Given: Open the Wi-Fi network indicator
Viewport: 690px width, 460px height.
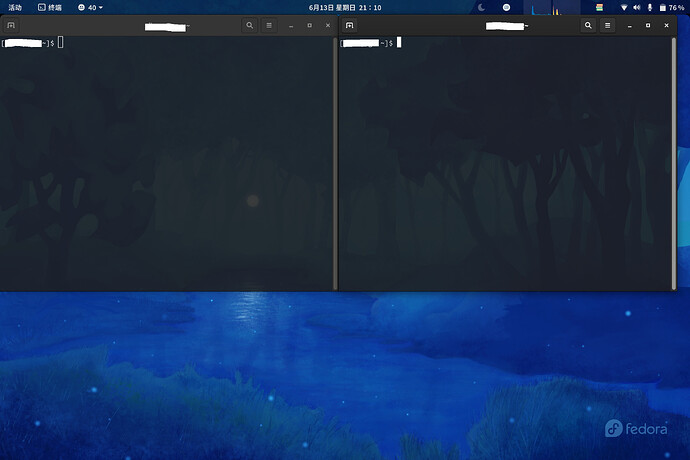Looking at the screenshot, I should (x=624, y=7).
